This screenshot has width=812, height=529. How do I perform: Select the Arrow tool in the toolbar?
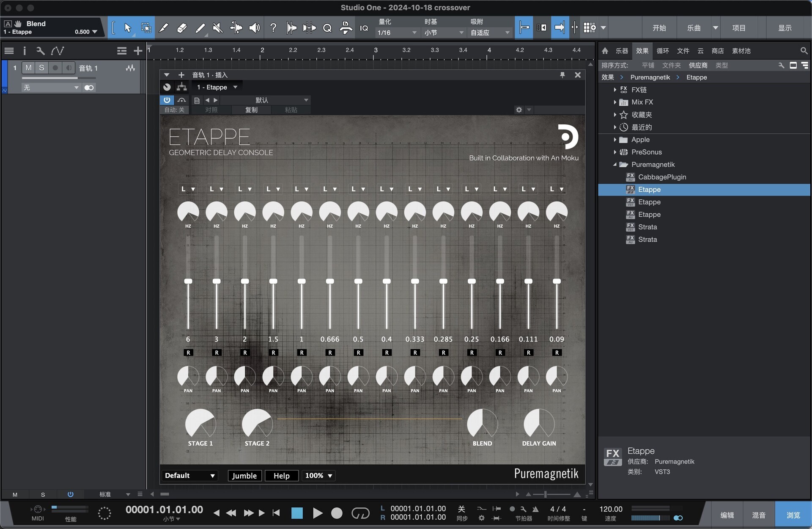coord(127,28)
